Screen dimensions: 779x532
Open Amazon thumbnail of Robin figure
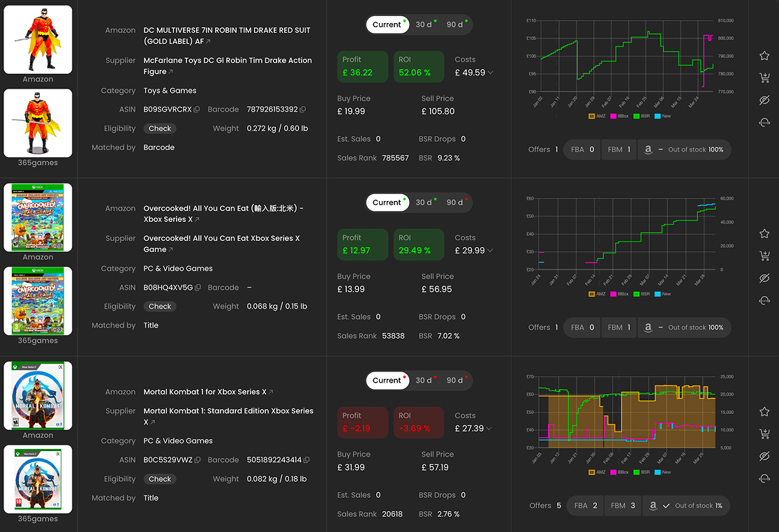(38, 40)
